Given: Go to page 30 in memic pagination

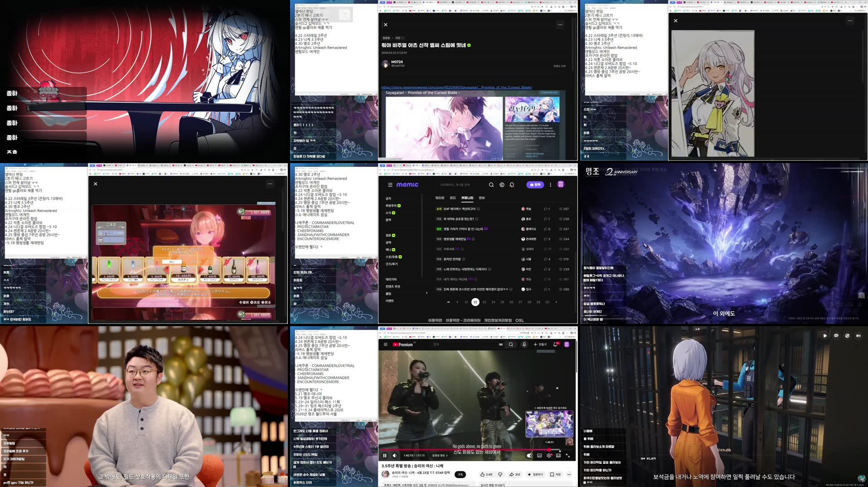Looking at the screenshot, I should tap(547, 302).
